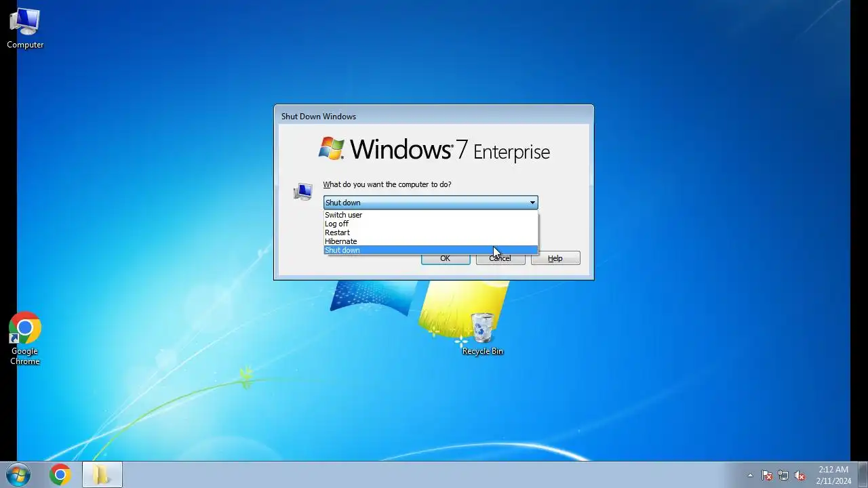Image resolution: width=868 pixels, height=488 pixels.
Task: Select the Recycle Bin desktop icon
Action: coord(482,334)
